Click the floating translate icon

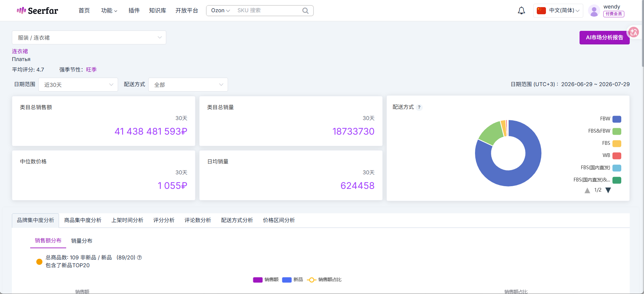click(633, 32)
